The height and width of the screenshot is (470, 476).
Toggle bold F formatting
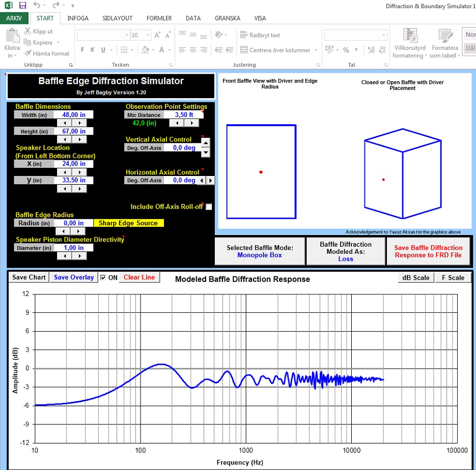(x=82, y=50)
